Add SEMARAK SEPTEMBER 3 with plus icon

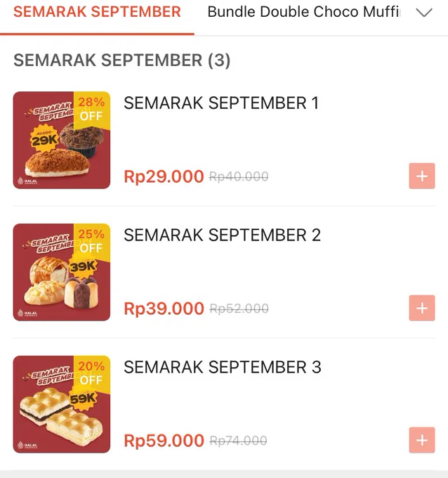(x=422, y=440)
